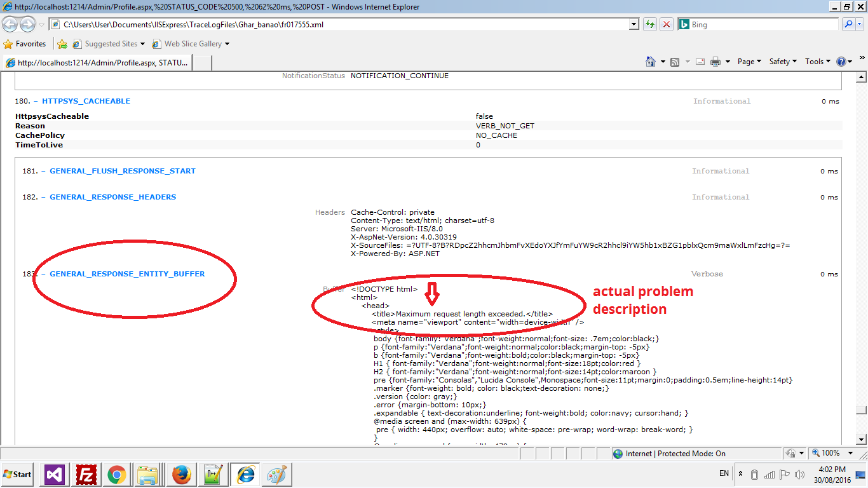
Task: Open Visual Studio from the taskbar
Action: pyautogui.click(x=54, y=474)
